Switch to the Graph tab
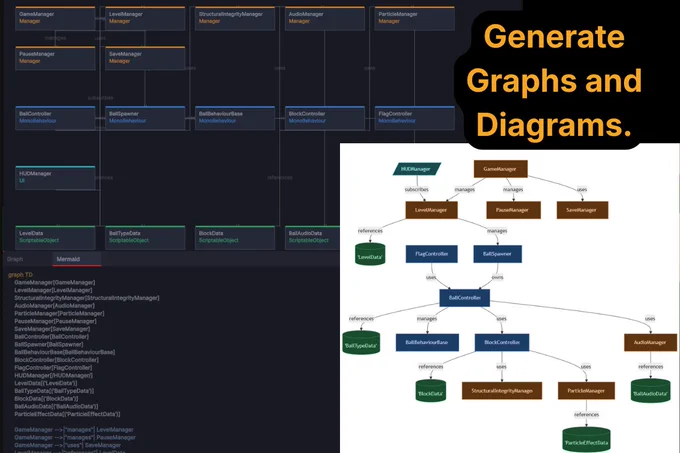 (x=15, y=259)
